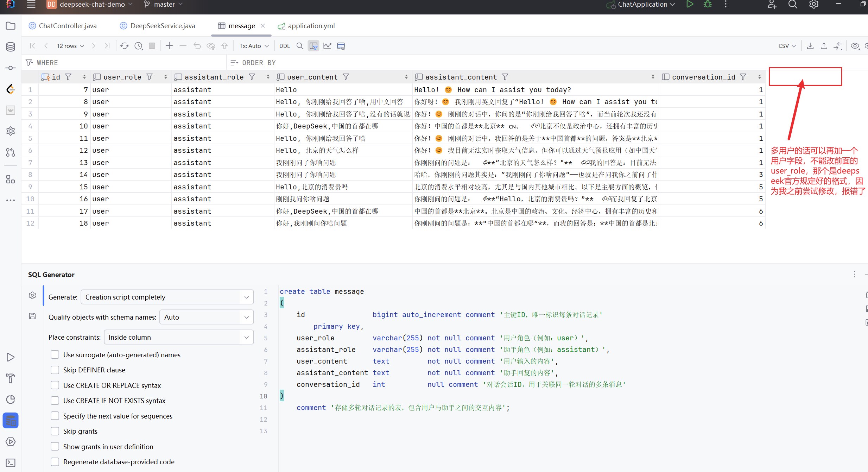The height and width of the screenshot is (472, 868).
Task: Toggle the view options eye icon
Action: click(x=855, y=46)
